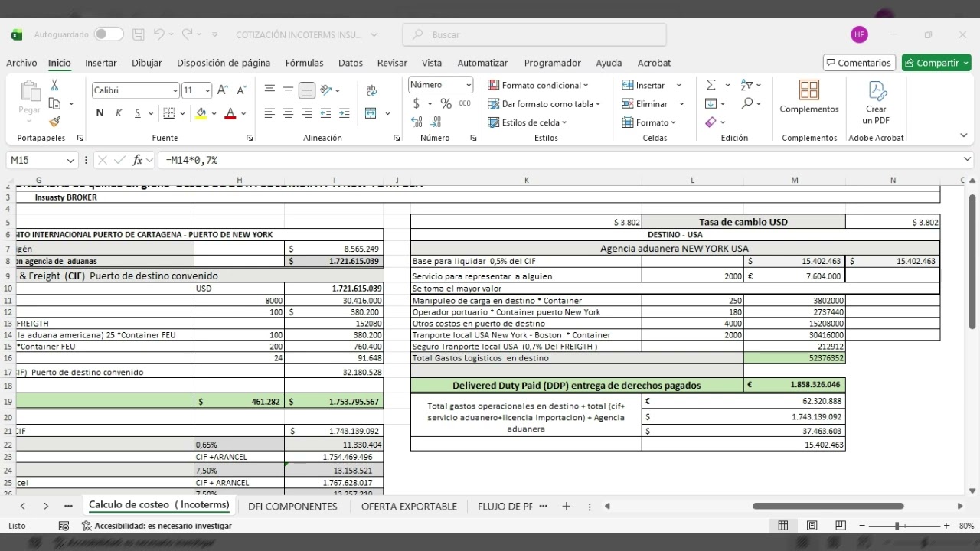The height and width of the screenshot is (551, 980).
Task: Click Accesibilidad: es necesario investigar status
Action: pos(157,526)
